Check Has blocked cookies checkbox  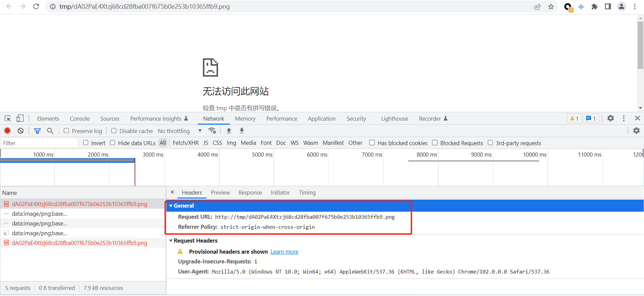(372, 143)
